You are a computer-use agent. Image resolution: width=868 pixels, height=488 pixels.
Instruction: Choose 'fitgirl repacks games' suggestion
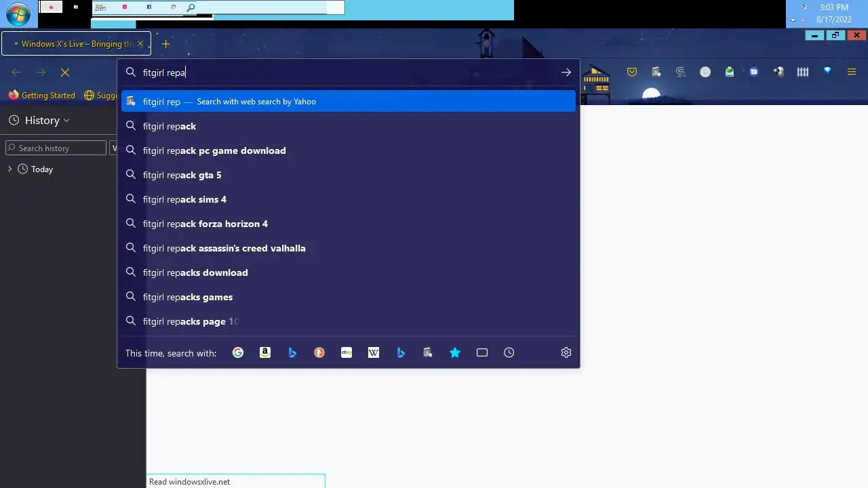point(349,297)
